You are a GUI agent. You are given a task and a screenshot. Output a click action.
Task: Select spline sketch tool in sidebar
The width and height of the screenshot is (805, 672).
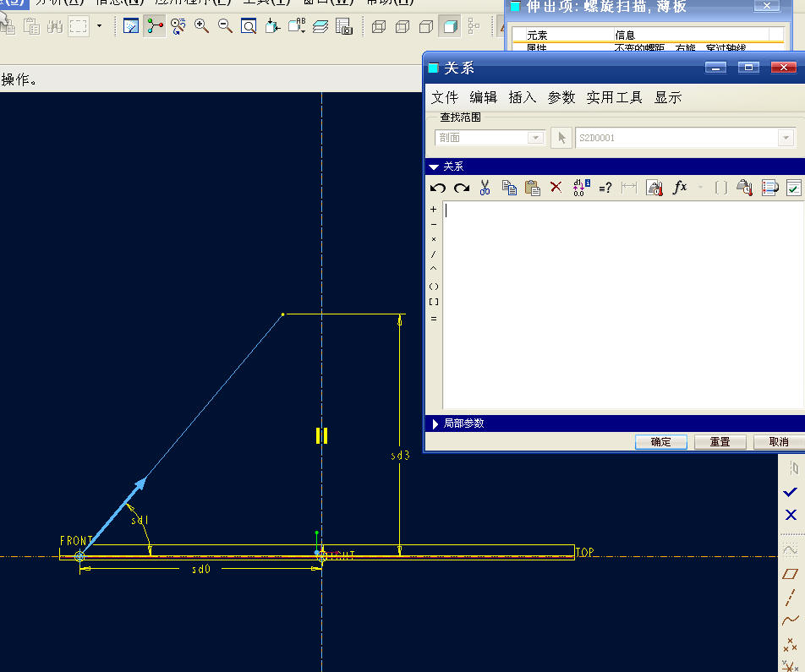(x=791, y=620)
